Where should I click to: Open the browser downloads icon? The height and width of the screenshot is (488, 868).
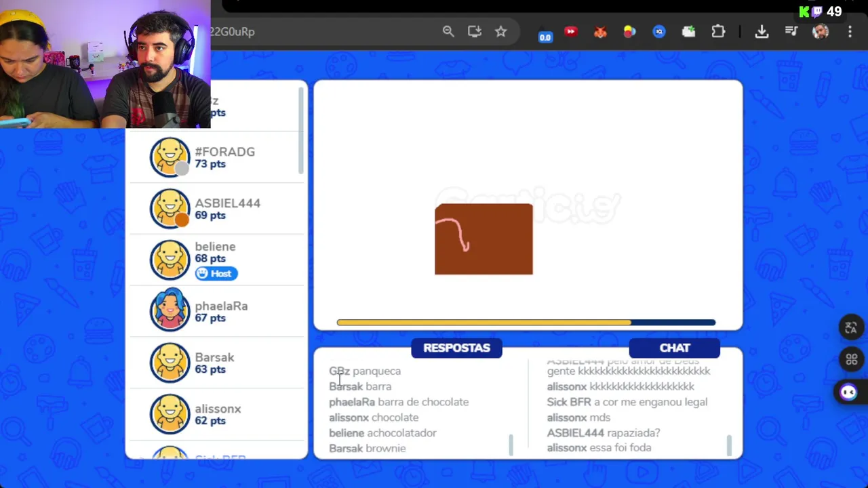point(762,31)
